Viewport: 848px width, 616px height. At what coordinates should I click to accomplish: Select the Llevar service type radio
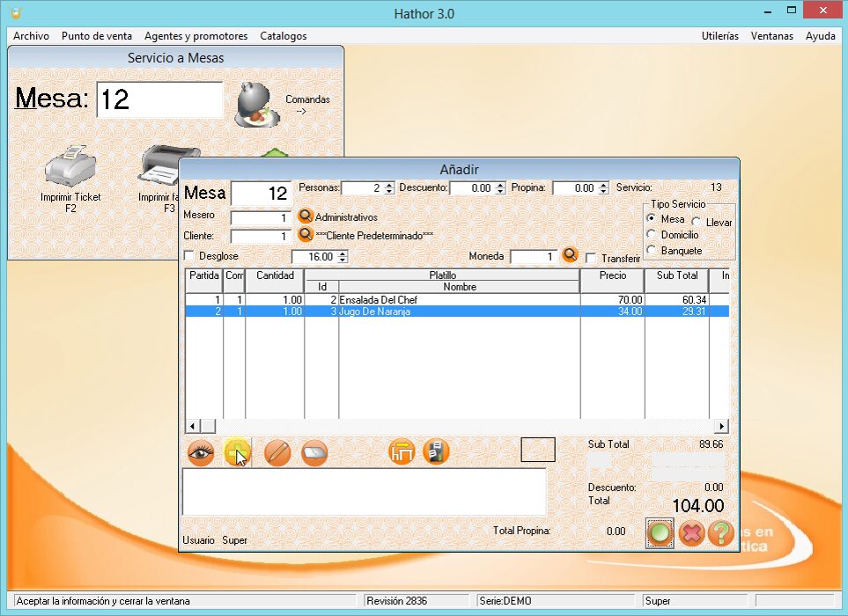pos(696,222)
